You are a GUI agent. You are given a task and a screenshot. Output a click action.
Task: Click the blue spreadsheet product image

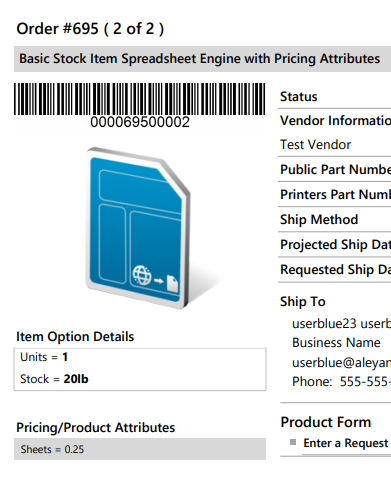[x=138, y=228]
